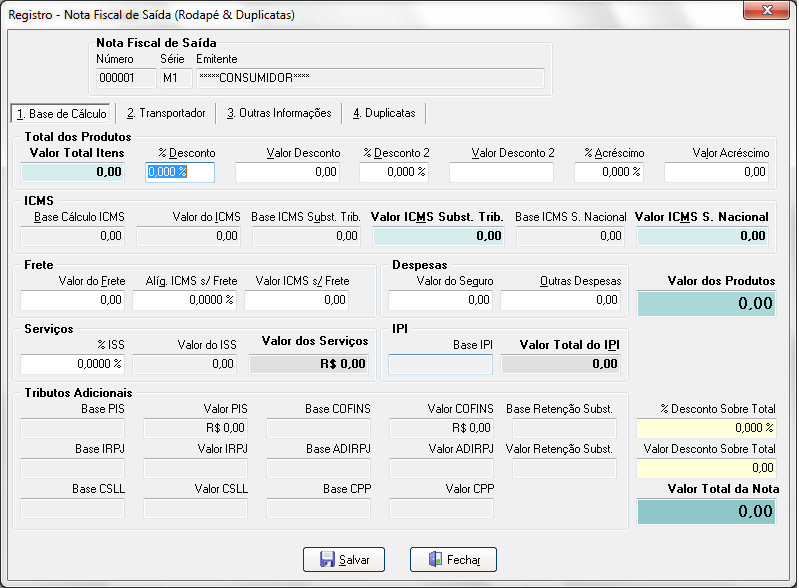Close the Registro window with the X
Viewport: 799px width, 588px height.
click(766, 10)
